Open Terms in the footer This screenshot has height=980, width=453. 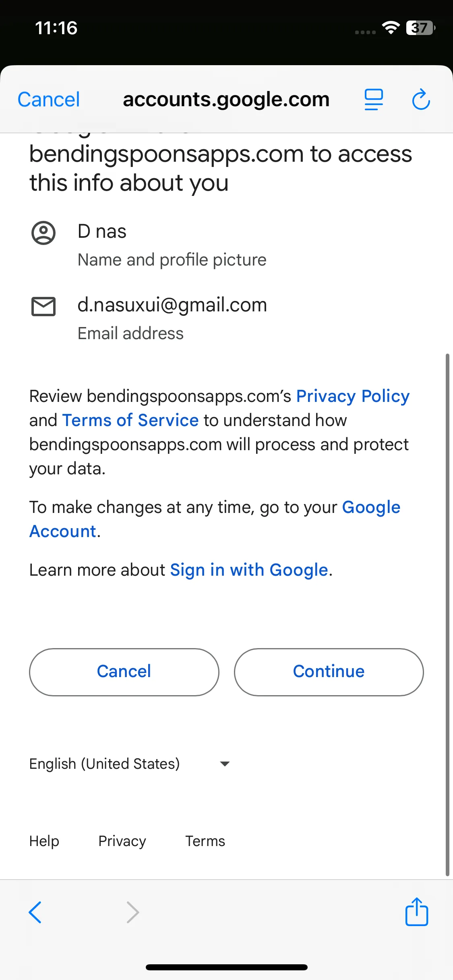point(205,841)
